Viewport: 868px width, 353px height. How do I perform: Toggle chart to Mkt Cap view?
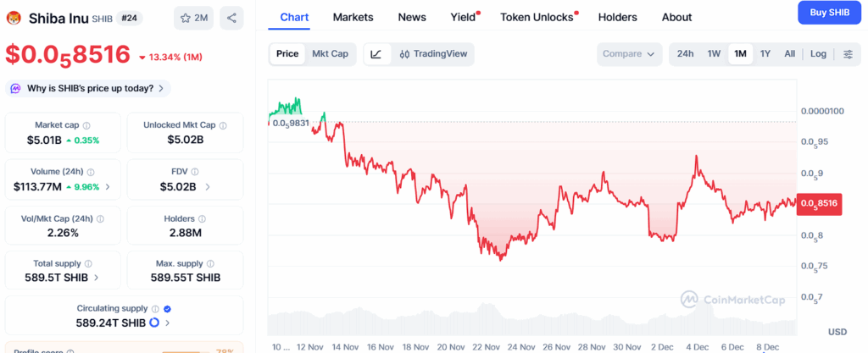pyautogui.click(x=330, y=54)
